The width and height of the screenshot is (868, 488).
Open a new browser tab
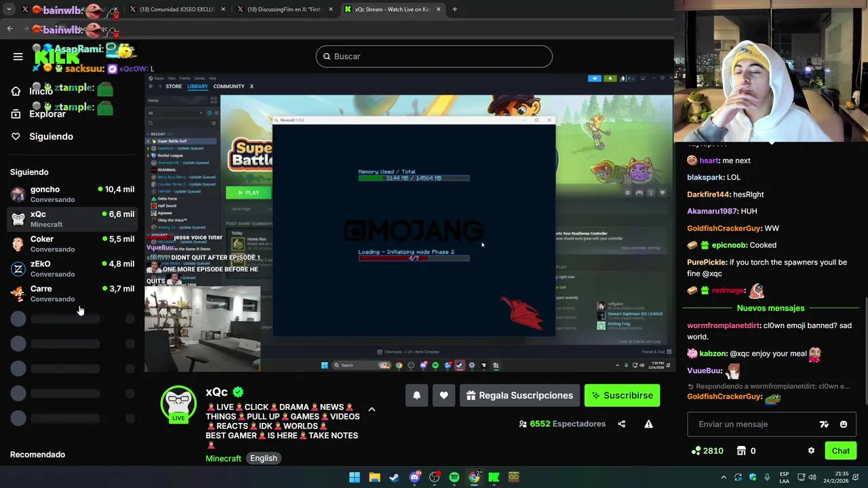click(x=454, y=9)
